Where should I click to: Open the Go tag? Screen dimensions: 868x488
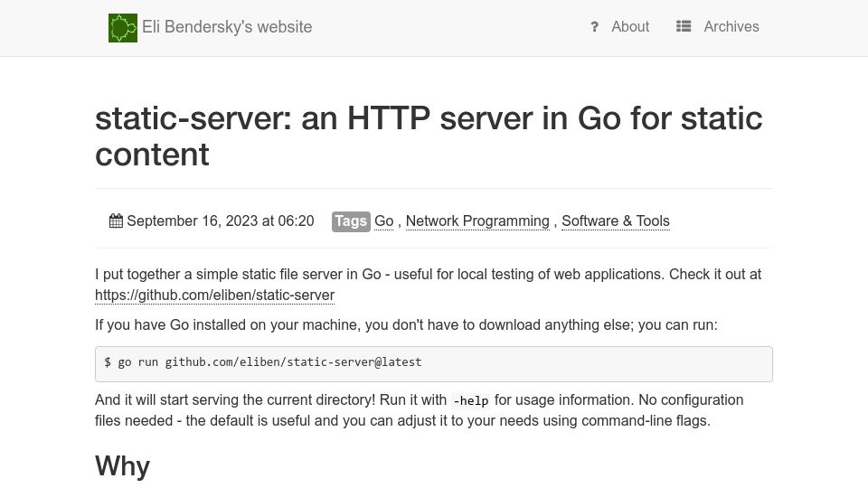[383, 221]
